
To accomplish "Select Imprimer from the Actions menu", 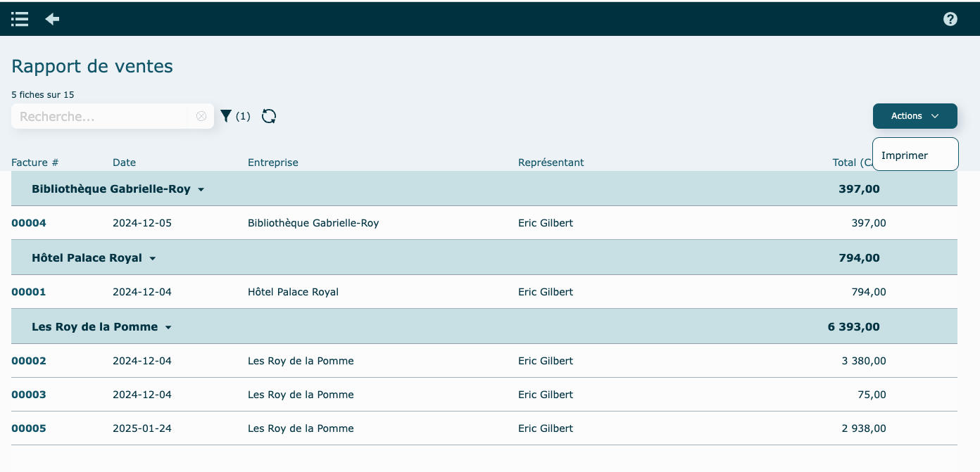I will (x=905, y=155).
